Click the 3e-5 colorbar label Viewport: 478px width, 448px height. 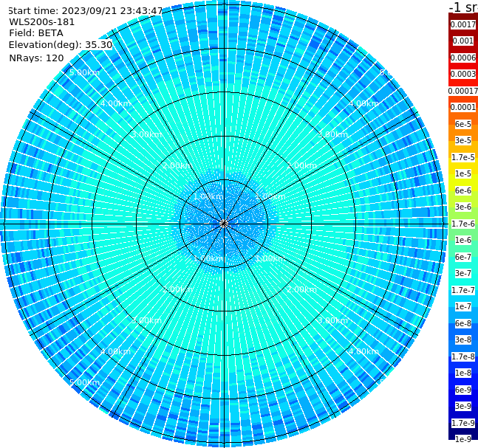click(x=463, y=140)
